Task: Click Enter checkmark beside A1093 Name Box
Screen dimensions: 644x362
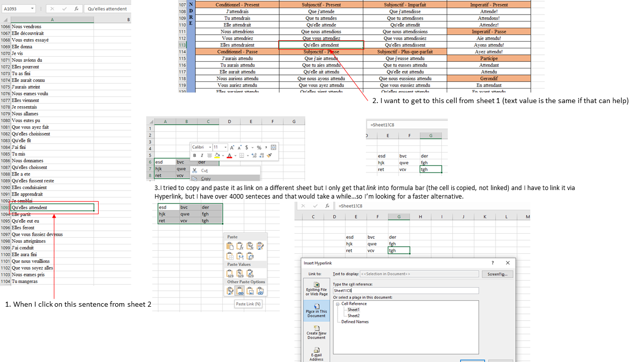Action: 64,9
